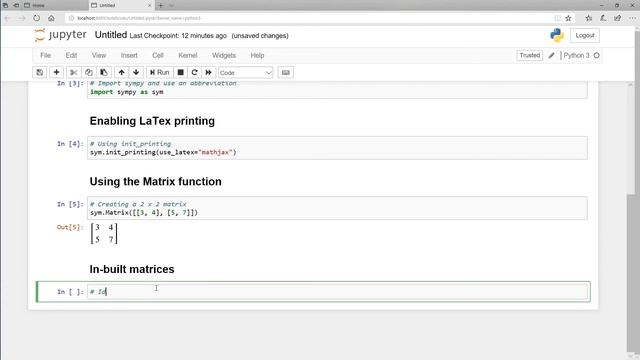This screenshot has height=360, width=640.
Task: Run the current cell
Action: 160,72
